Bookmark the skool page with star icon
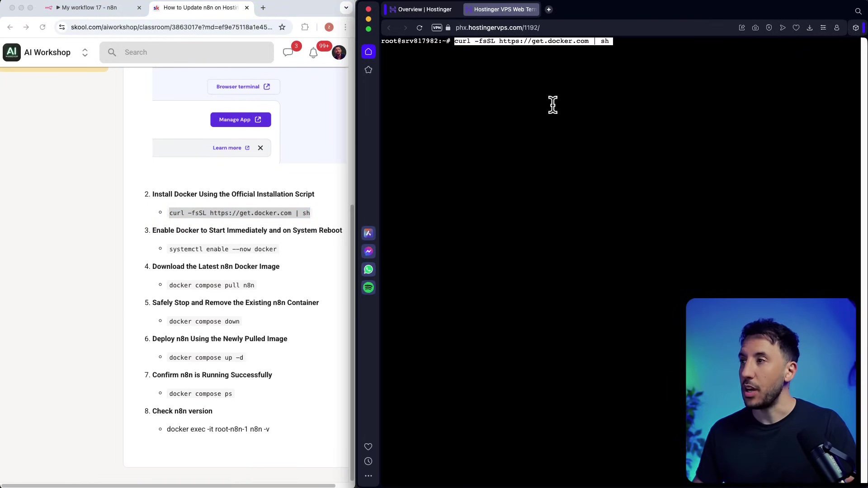868x488 pixels. coord(282,27)
